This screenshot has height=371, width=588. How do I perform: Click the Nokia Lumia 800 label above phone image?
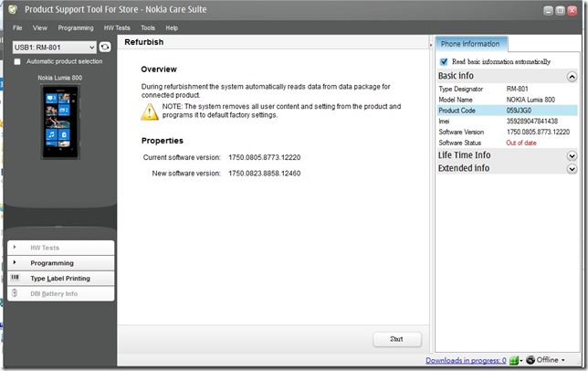click(60, 78)
